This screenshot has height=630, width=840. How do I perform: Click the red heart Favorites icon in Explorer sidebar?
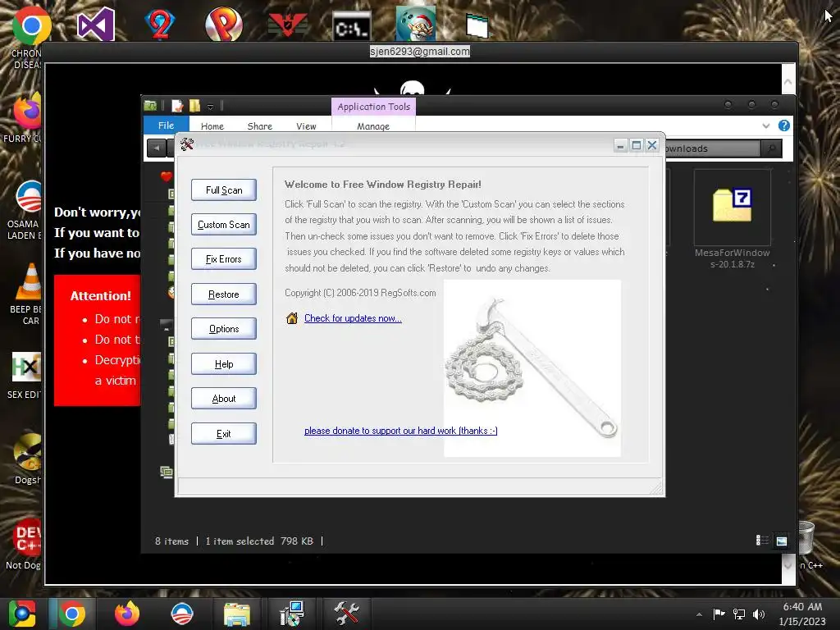166,176
